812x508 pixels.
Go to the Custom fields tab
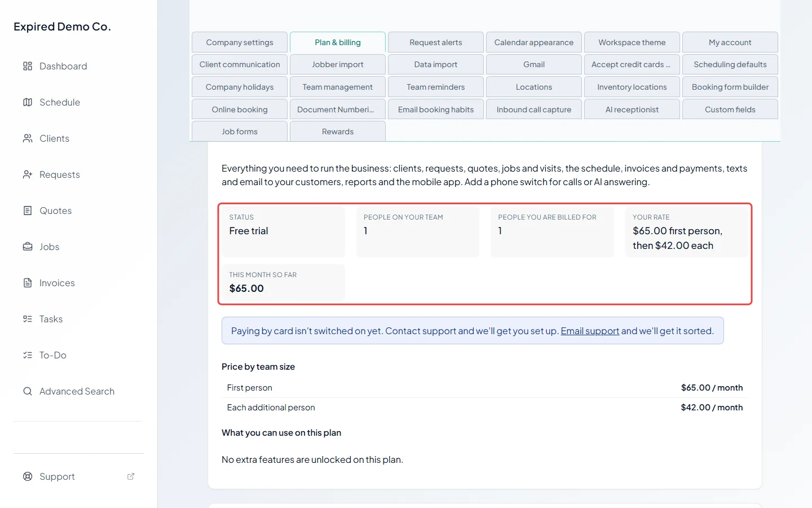pos(730,110)
